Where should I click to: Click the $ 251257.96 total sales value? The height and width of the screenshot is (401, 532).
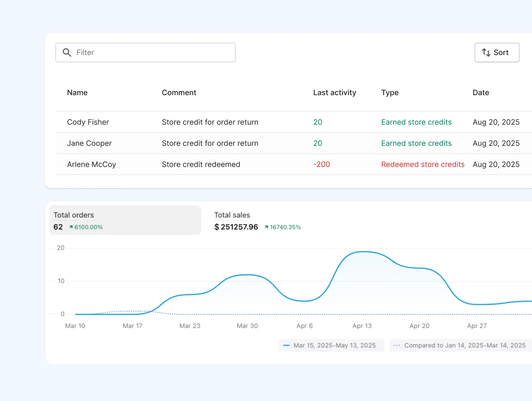pos(236,227)
